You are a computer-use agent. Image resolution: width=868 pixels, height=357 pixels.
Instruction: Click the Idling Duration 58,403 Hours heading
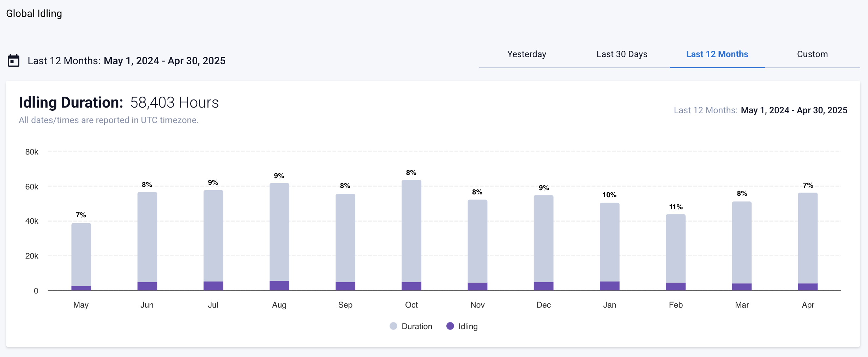[x=119, y=103]
